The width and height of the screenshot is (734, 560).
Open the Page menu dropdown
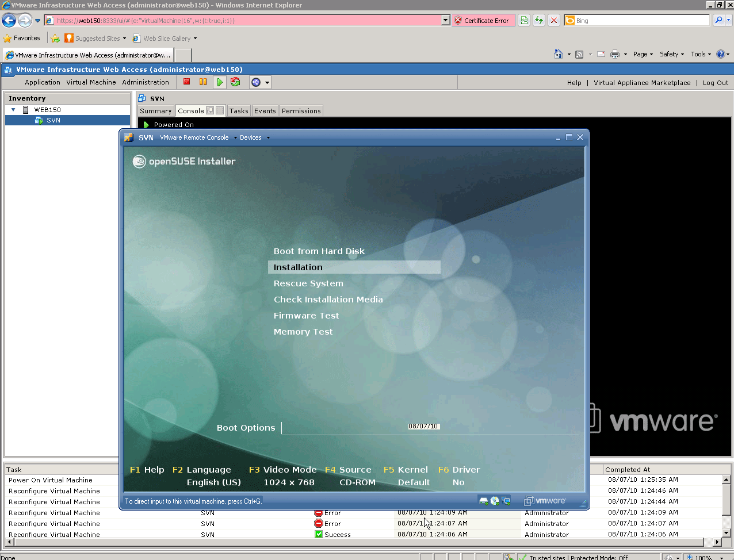click(x=643, y=54)
